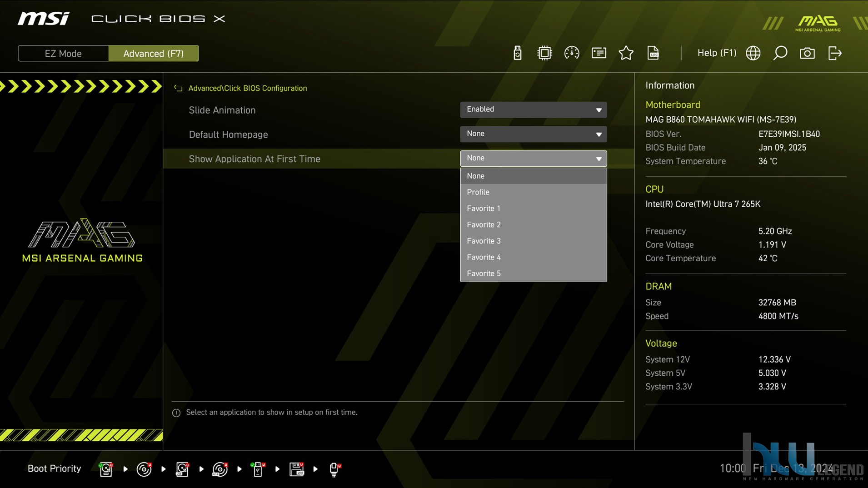Select the USB hard disk boot device icon
The width and height of the screenshot is (868, 488).
[x=182, y=469]
